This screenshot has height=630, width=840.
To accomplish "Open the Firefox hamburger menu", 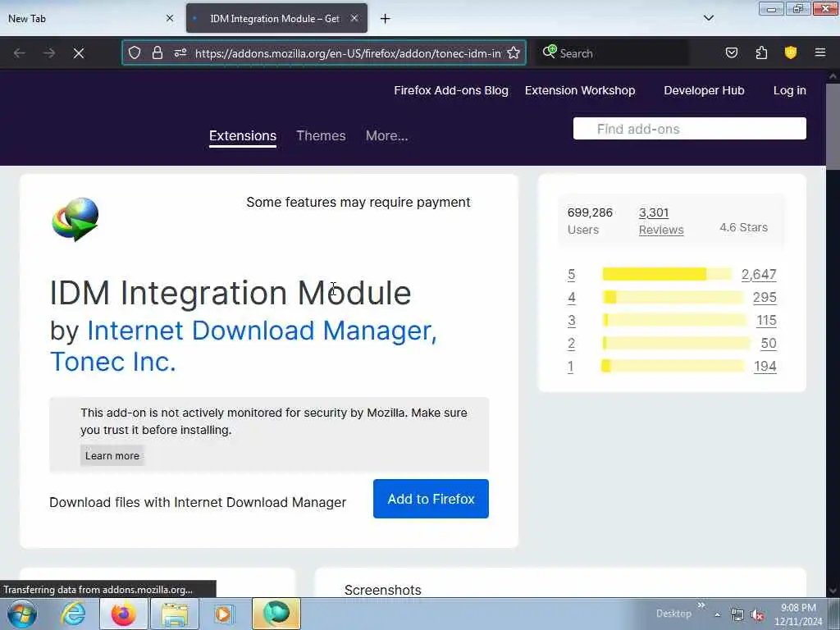I will coord(820,52).
